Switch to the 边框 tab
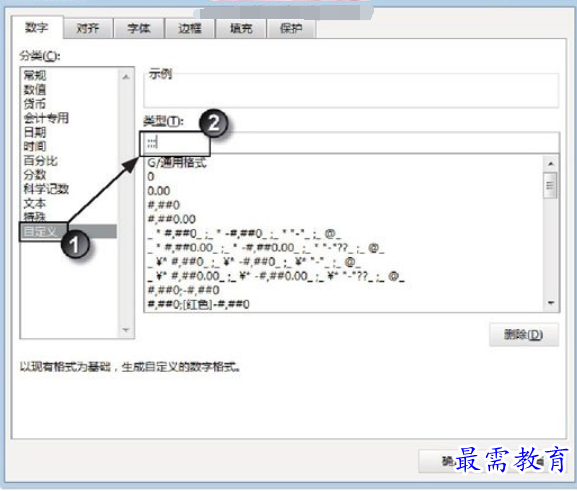577x491 pixels. 190,28
